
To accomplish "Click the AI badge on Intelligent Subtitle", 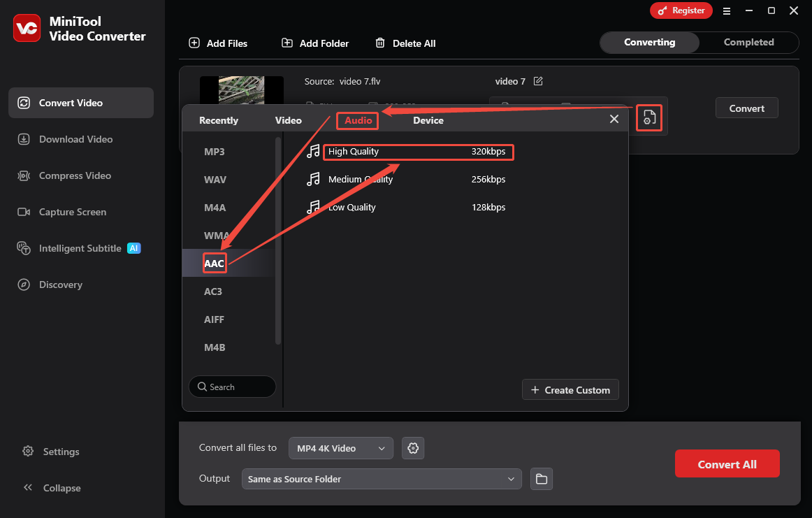I will click(133, 248).
